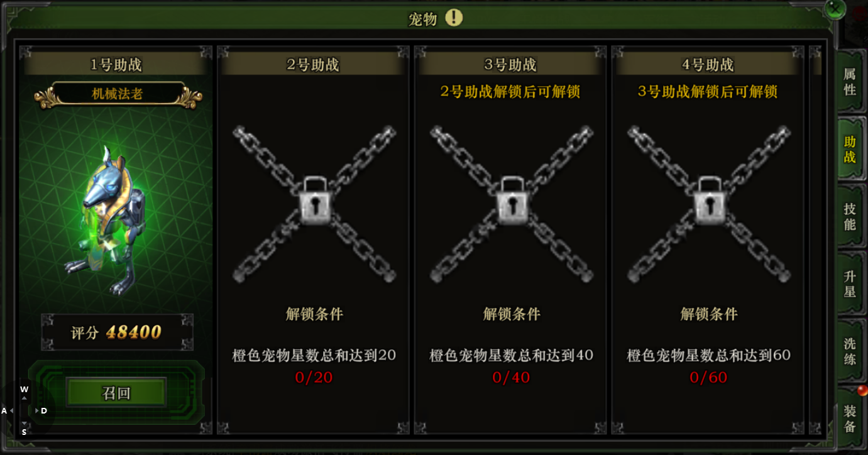Click the padlock on slot 2

click(313, 200)
